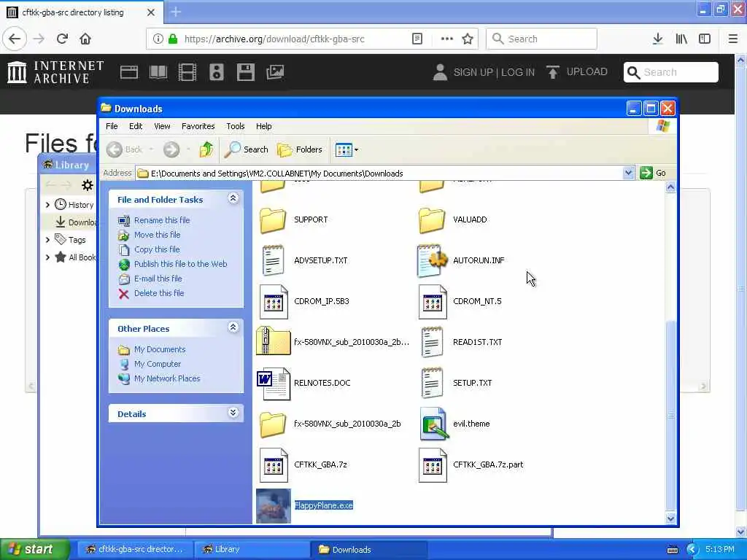Screen dimensions: 747x560
Task: Open the File menu in Downloads window
Action: (112, 126)
